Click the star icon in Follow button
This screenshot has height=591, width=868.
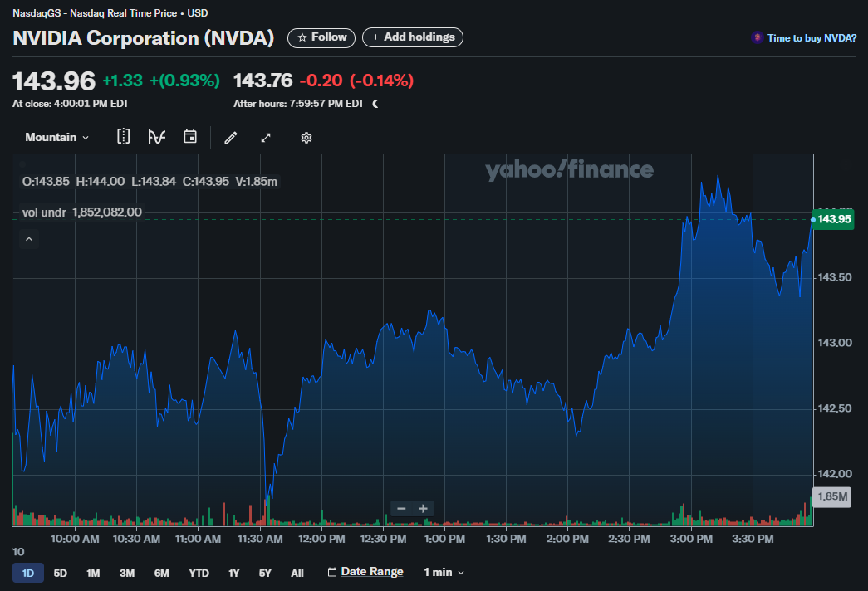click(302, 37)
